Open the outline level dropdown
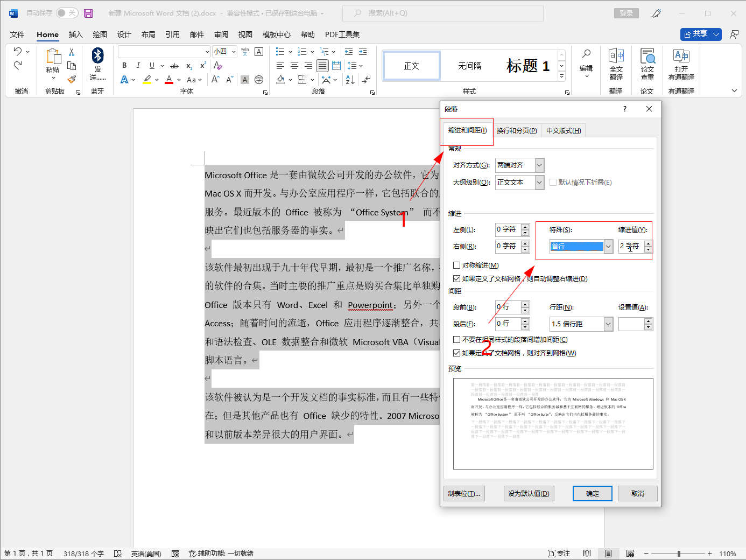 pos(539,183)
